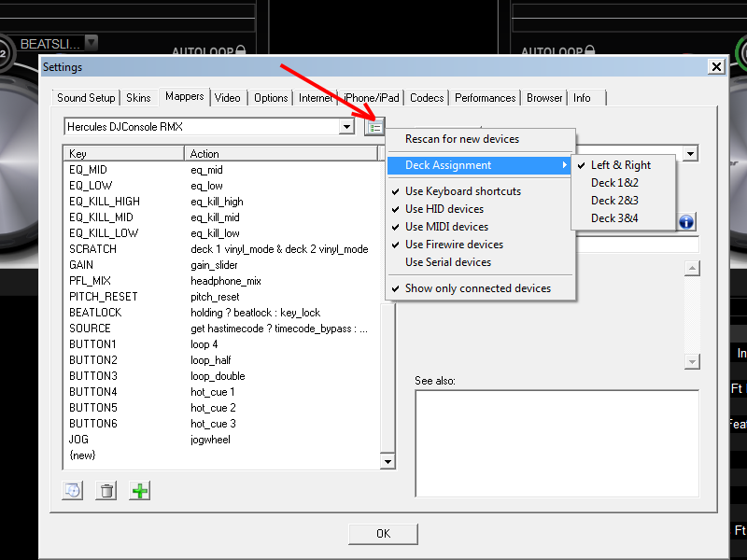
Task: Open the Browser tab
Action: click(x=544, y=98)
